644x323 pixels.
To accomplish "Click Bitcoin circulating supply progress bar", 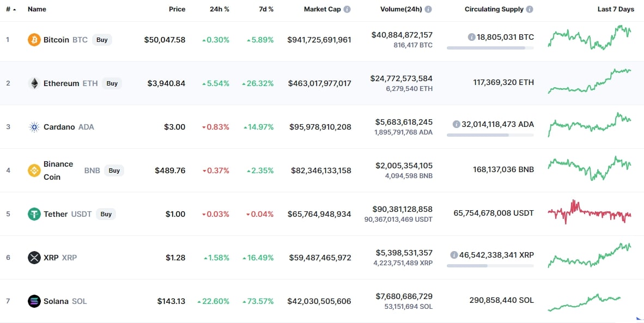I will point(490,48).
